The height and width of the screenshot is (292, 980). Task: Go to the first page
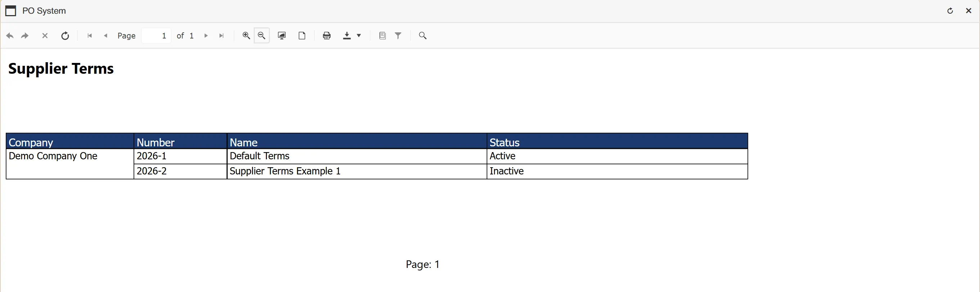[90, 36]
